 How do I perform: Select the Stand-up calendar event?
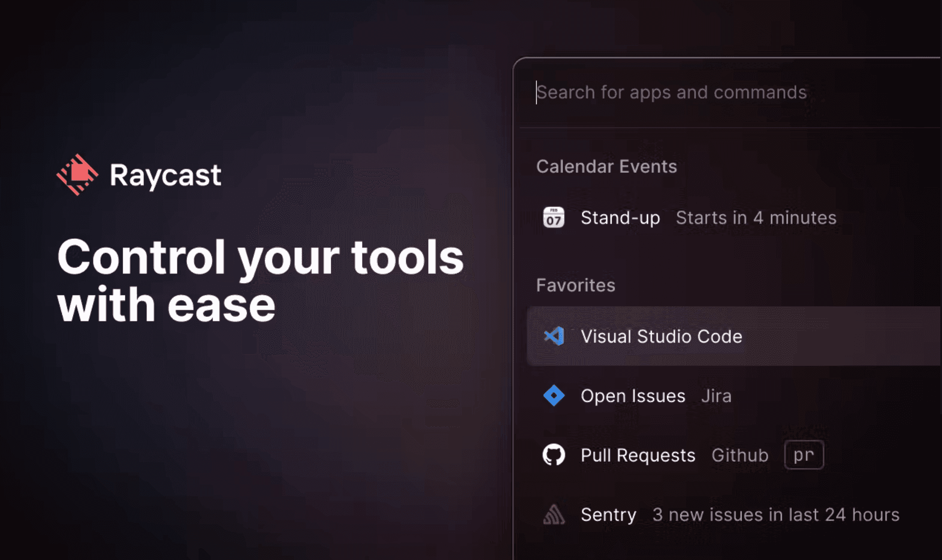click(734, 218)
